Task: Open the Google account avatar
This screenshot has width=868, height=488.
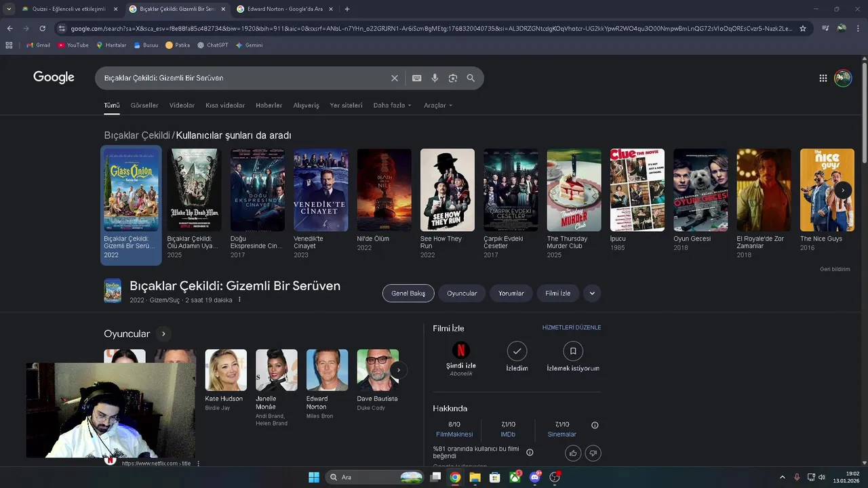Action: [843, 78]
